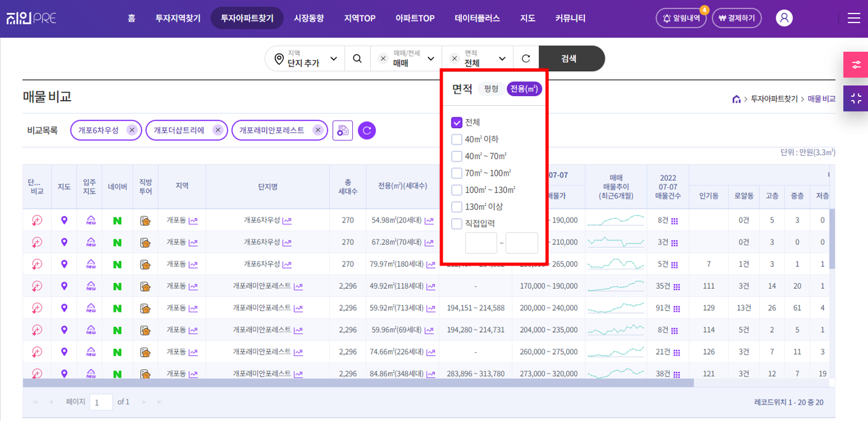Image resolution: width=868 pixels, height=422 pixels.
Task: Click the user profile avatar icon
Action: 784,18
